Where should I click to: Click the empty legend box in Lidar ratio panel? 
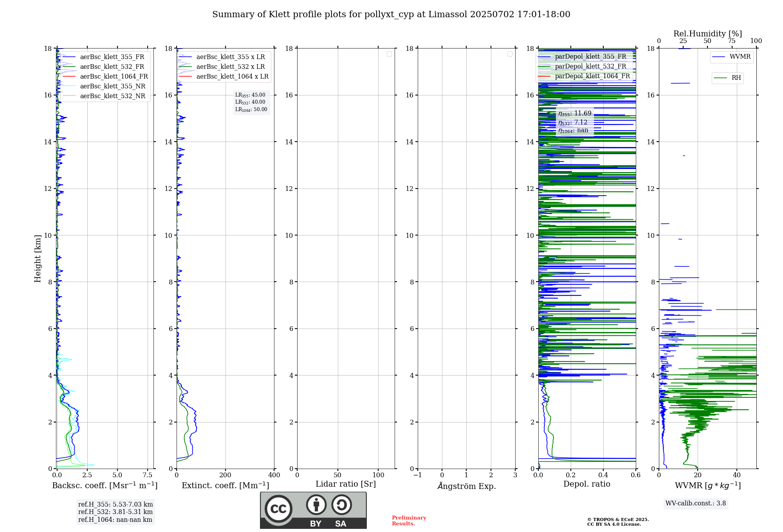click(389, 54)
